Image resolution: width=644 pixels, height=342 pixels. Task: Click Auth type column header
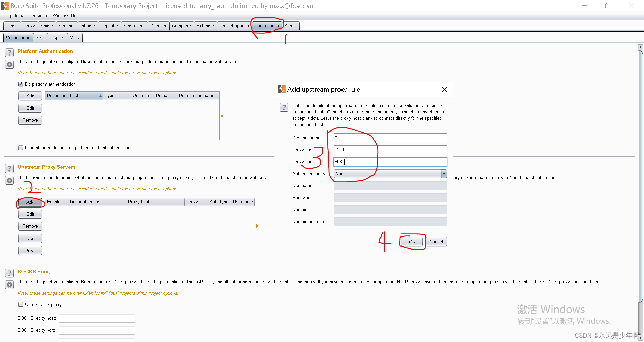click(x=219, y=202)
